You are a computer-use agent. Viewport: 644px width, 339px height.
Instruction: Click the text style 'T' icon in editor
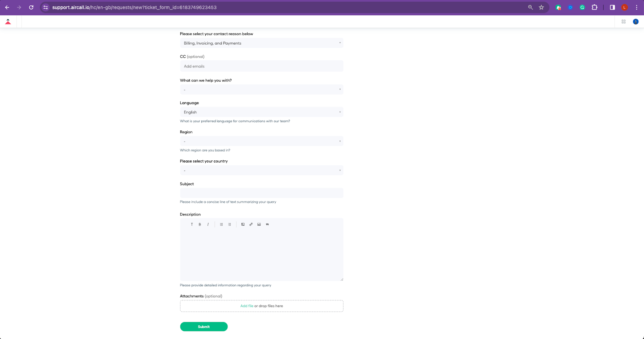tap(192, 224)
